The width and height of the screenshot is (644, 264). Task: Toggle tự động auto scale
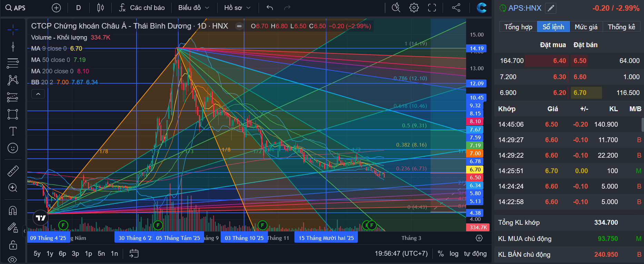(x=475, y=254)
